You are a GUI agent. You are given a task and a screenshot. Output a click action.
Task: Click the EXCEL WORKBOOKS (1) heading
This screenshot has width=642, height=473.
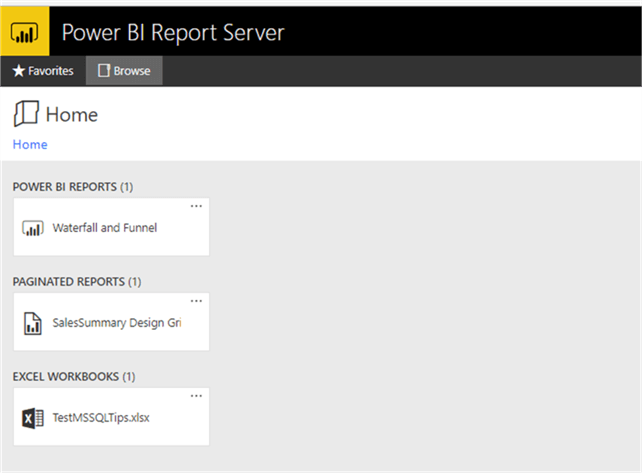[x=74, y=377]
